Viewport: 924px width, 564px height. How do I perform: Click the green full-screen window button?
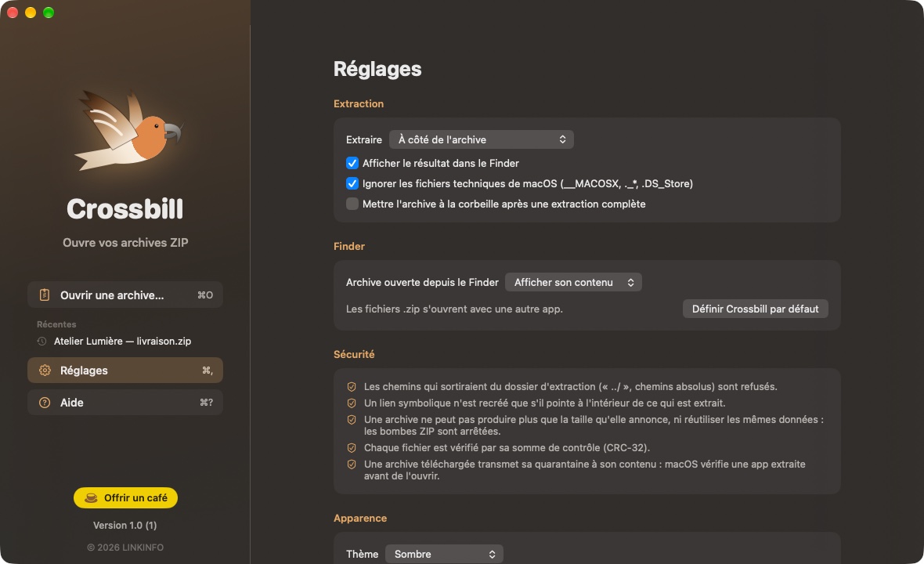pos(49,13)
